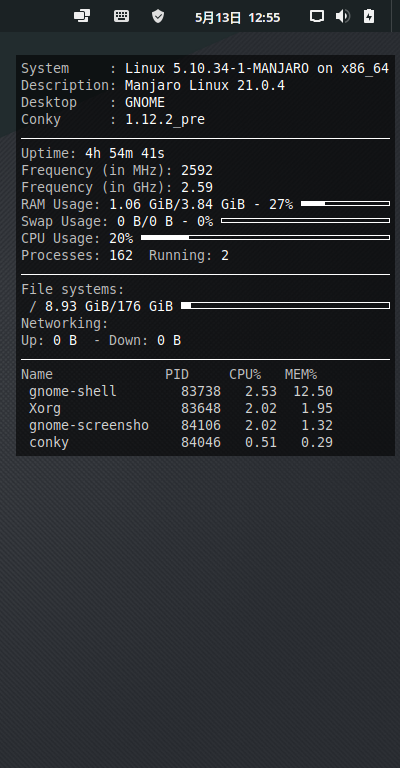
Task: Click Xorg MEM value 1.95
Action: (x=317, y=408)
